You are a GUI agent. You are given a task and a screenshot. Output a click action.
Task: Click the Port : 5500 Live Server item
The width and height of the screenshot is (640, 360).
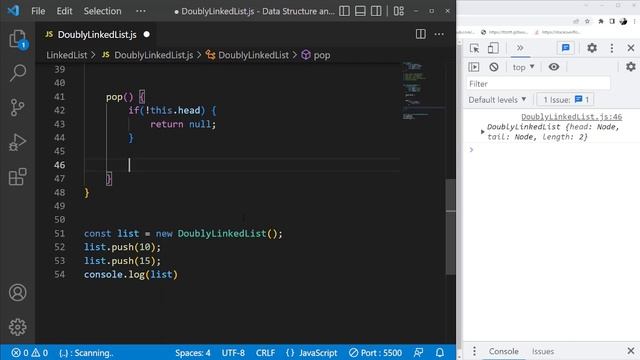click(376, 353)
